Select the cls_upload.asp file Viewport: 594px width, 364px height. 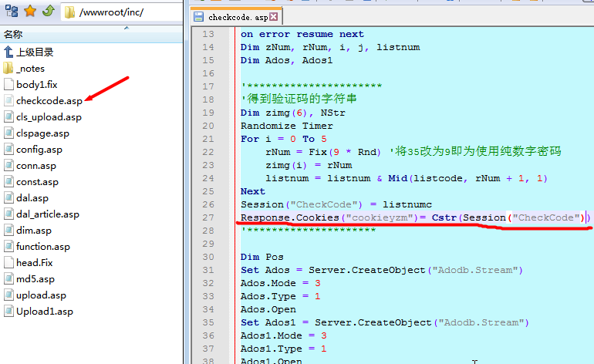pyautogui.click(x=49, y=117)
